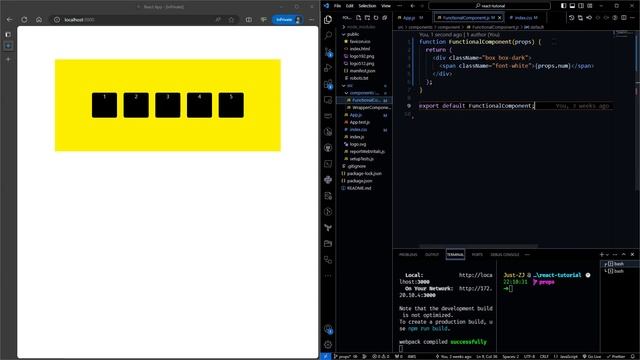Collapse all folders in the Explorer

click(384, 18)
